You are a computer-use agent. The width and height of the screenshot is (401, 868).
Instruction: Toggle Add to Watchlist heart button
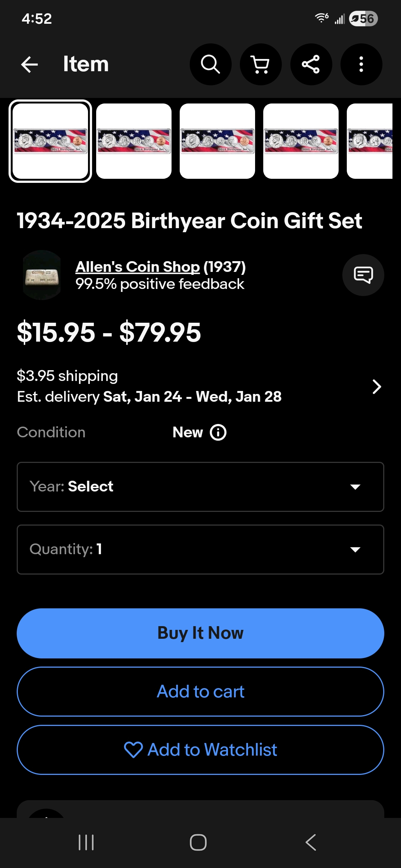point(200,750)
